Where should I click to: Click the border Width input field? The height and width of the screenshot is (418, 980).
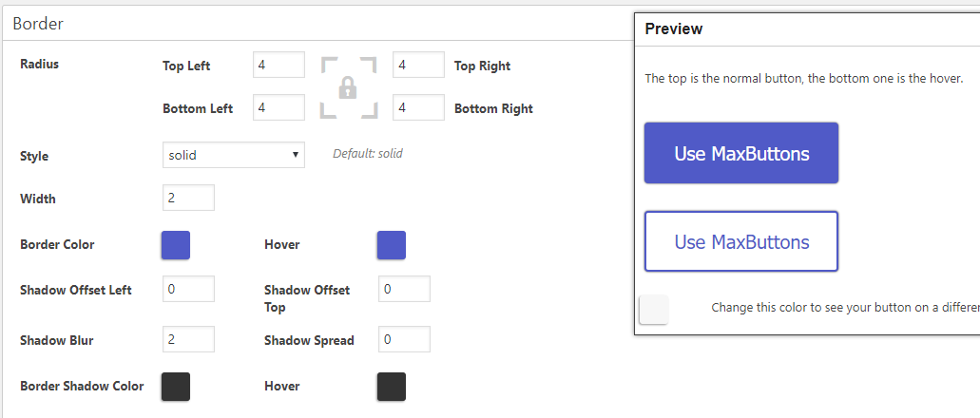tap(188, 198)
